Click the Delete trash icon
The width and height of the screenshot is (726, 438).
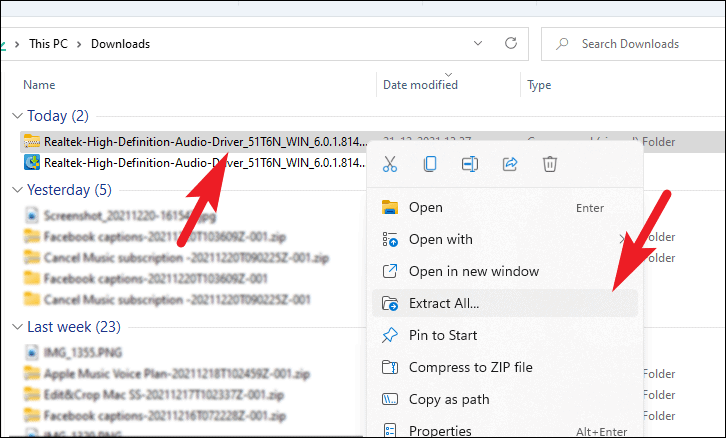click(550, 164)
